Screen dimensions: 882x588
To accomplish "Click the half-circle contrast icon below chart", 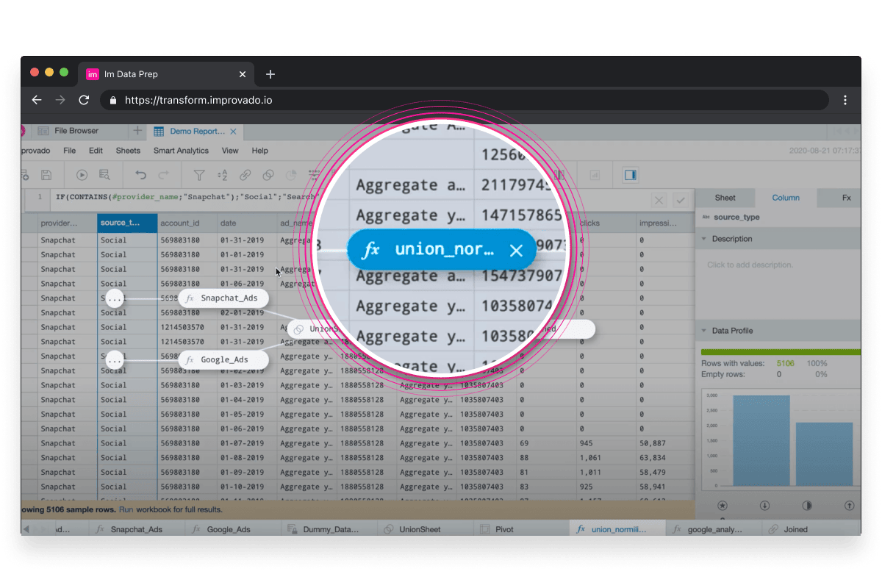I will (807, 506).
